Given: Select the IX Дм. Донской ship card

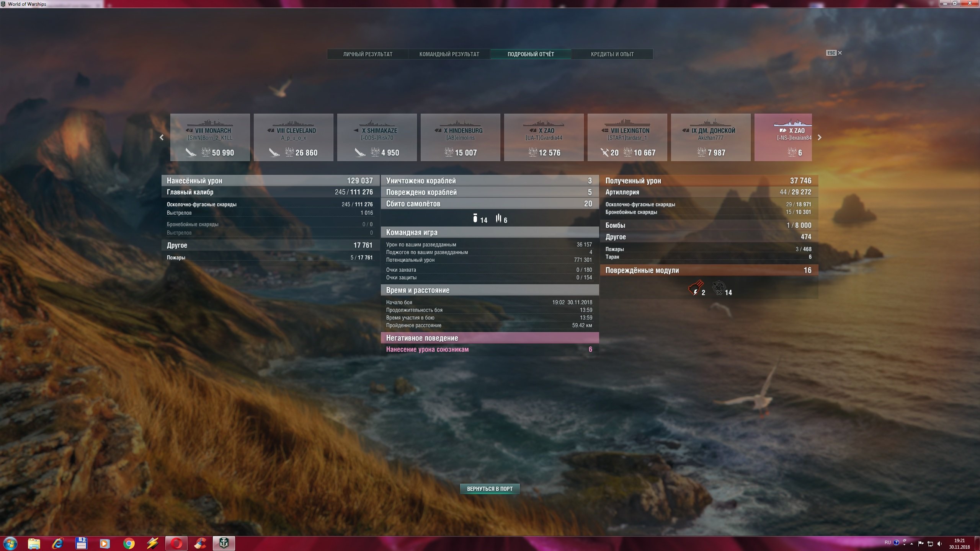Looking at the screenshot, I should pyautogui.click(x=710, y=137).
